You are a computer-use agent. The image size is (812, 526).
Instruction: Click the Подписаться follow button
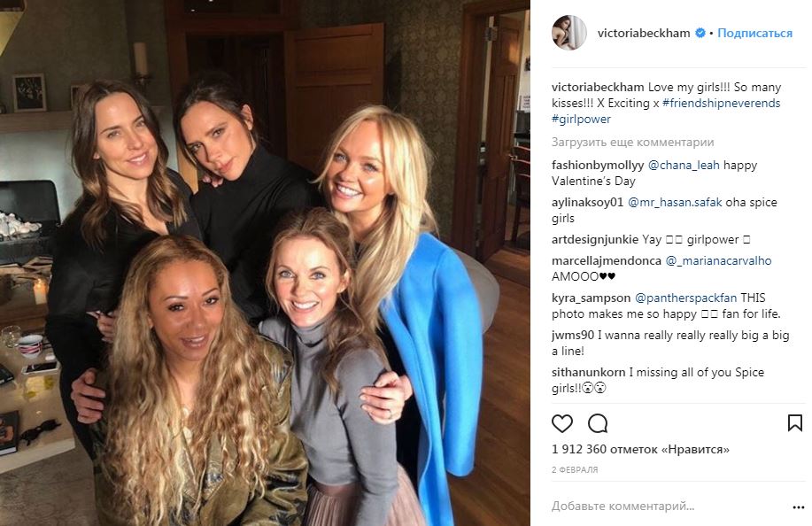754,33
